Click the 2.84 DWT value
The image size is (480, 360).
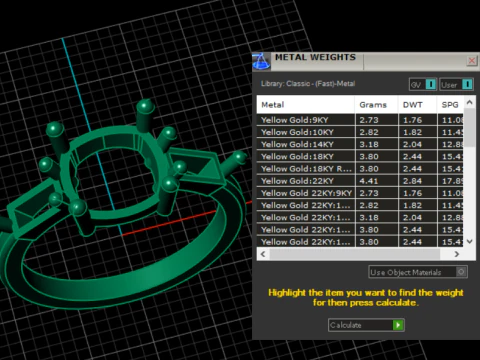[412, 181]
